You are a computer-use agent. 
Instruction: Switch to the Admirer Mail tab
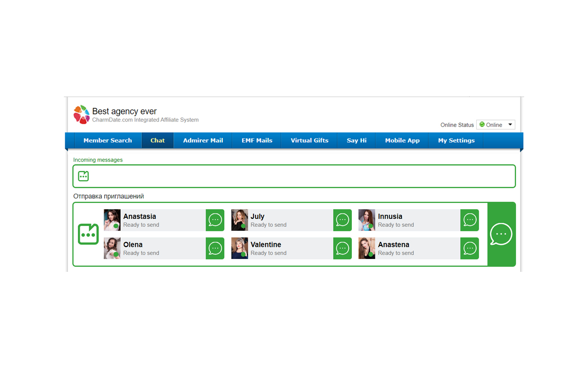tap(203, 140)
